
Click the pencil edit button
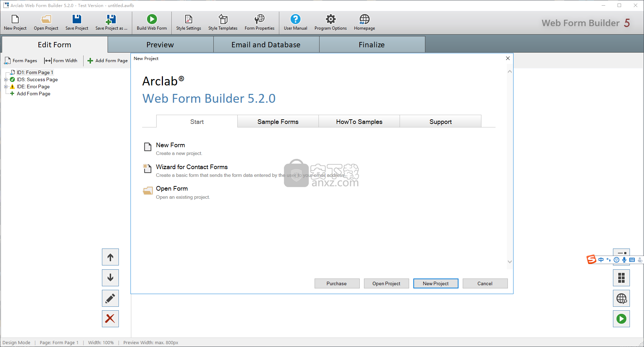point(110,298)
